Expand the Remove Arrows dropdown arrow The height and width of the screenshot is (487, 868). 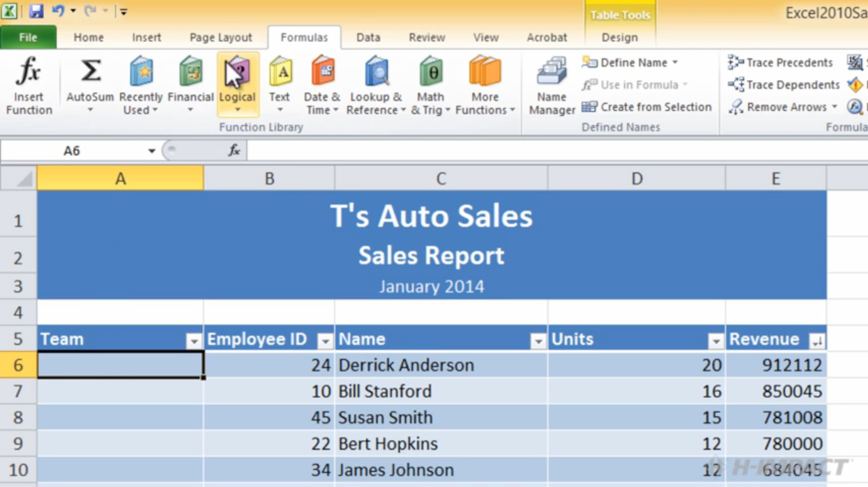click(x=834, y=107)
